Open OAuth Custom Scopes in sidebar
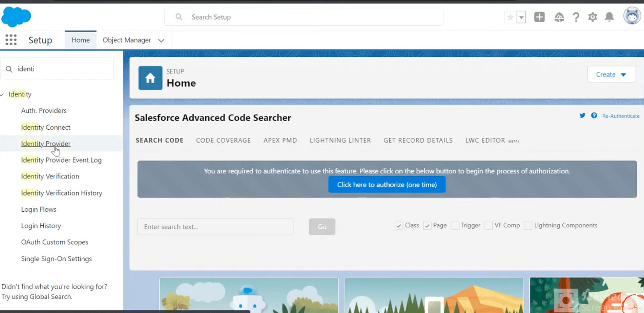 tap(55, 242)
